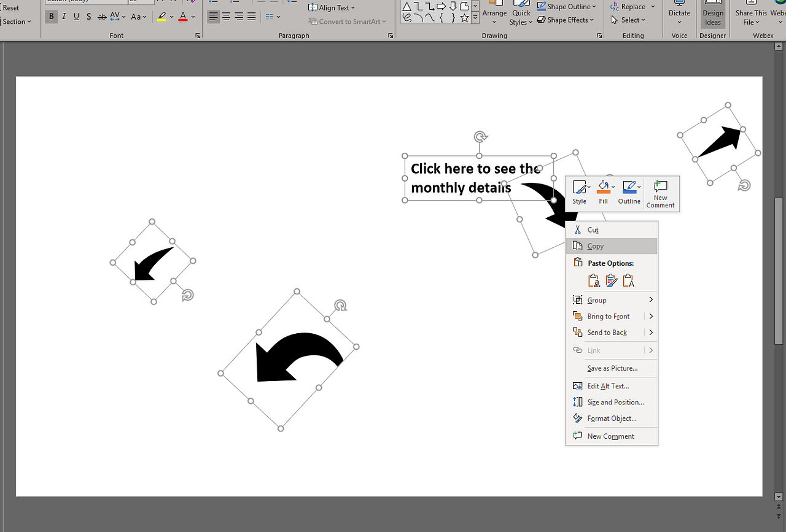This screenshot has width=786, height=532.
Task: Choose the Keep Text Only paste option
Action: (x=628, y=280)
